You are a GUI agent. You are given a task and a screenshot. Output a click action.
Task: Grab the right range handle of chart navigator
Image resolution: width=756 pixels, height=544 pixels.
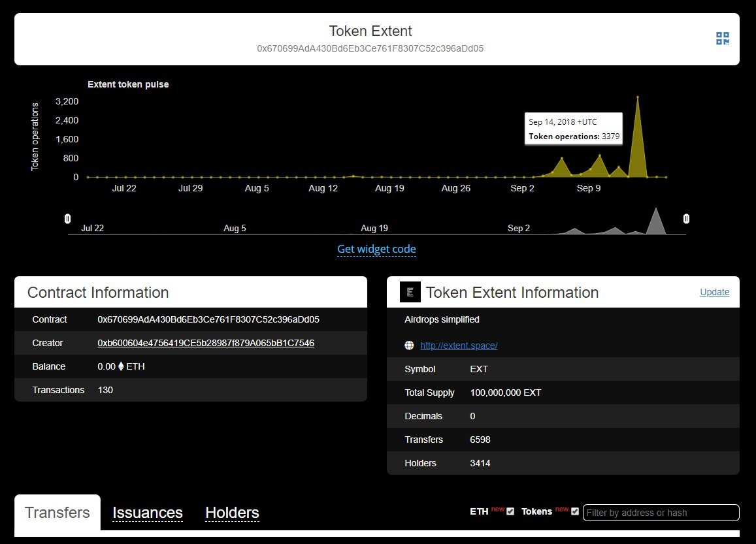coord(686,219)
